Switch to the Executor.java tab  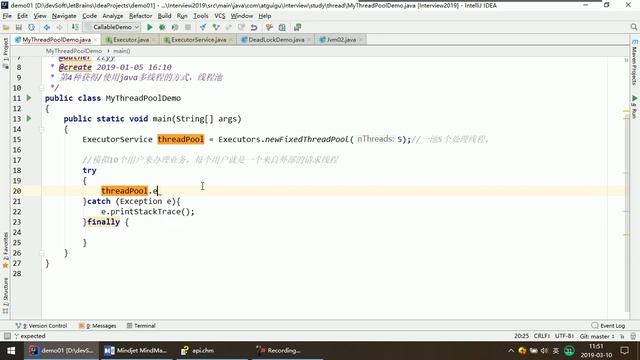pos(130,40)
